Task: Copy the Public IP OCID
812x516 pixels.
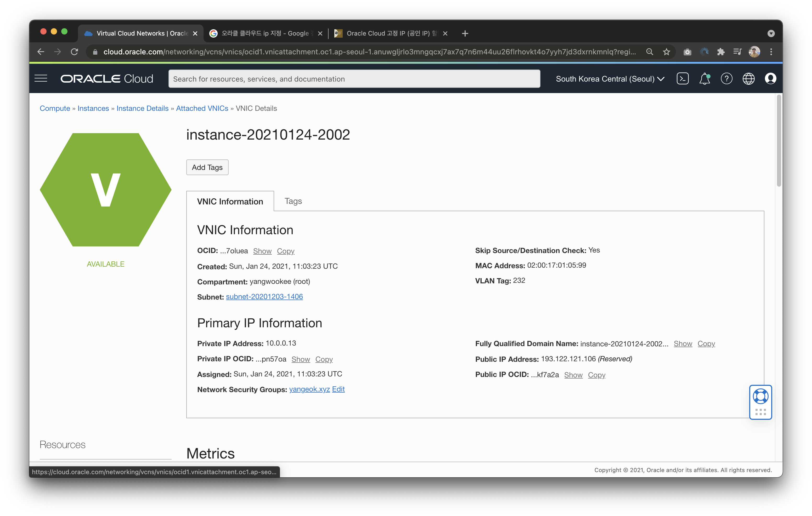Action: 596,375
